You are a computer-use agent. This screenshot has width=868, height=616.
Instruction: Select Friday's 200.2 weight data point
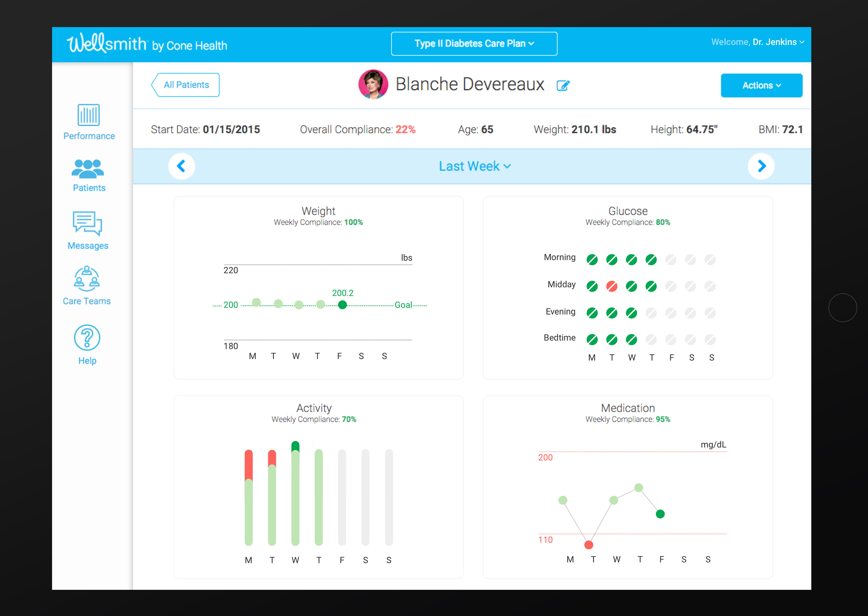coord(342,305)
